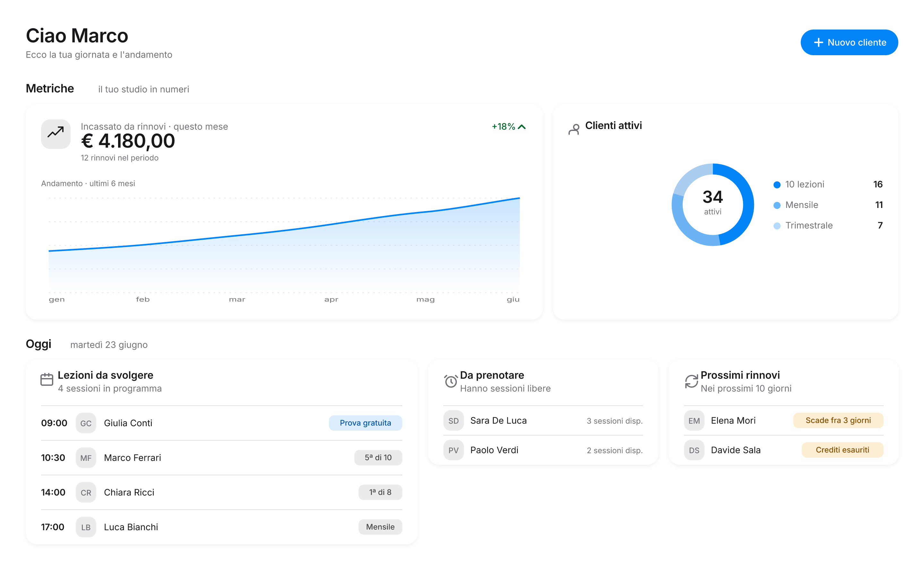The height and width of the screenshot is (570, 924).
Task: Click the 10 lezioni legend color dot
Action: point(777,185)
